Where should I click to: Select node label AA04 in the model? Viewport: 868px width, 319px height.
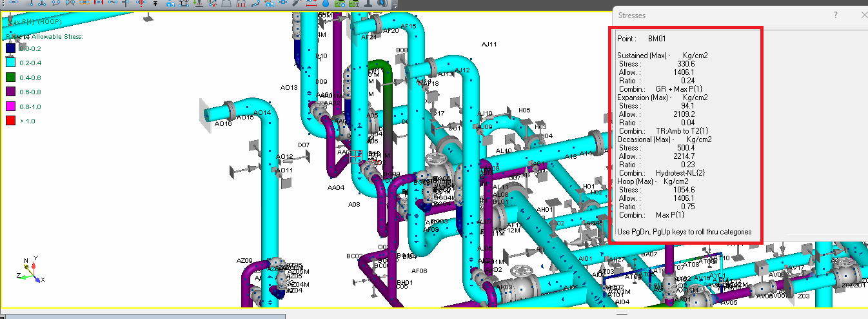pos(336,188)
